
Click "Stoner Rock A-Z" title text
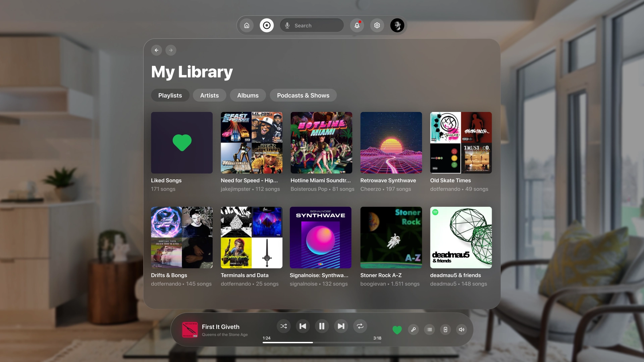pos(381,275)
